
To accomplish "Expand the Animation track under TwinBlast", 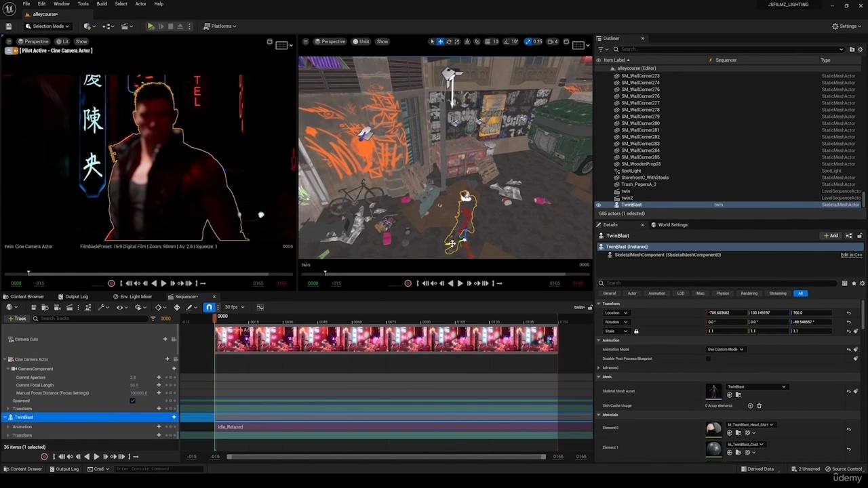I will point(7,427).
